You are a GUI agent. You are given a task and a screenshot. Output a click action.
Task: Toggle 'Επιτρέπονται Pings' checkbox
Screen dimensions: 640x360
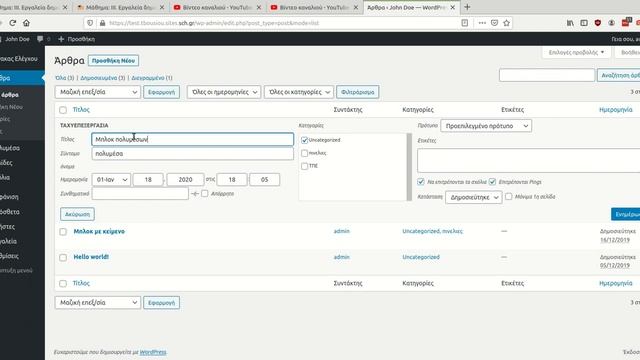point(492,182)
